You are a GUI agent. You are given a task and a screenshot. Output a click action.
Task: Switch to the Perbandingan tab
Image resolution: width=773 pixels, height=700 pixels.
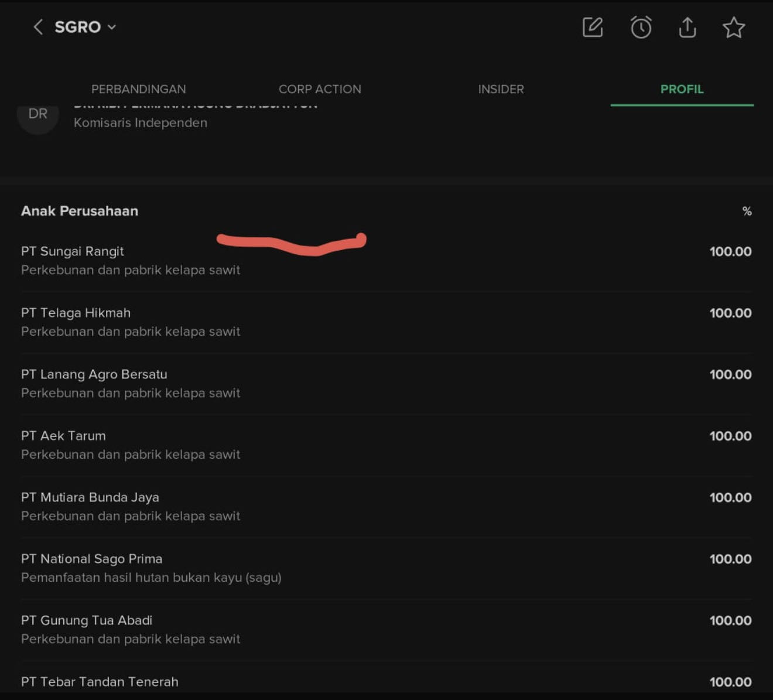click(139, 89)
